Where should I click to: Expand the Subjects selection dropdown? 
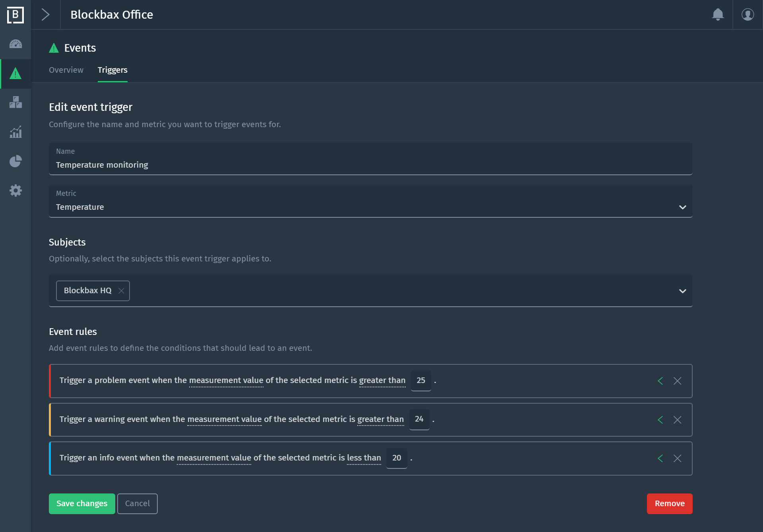682,291
